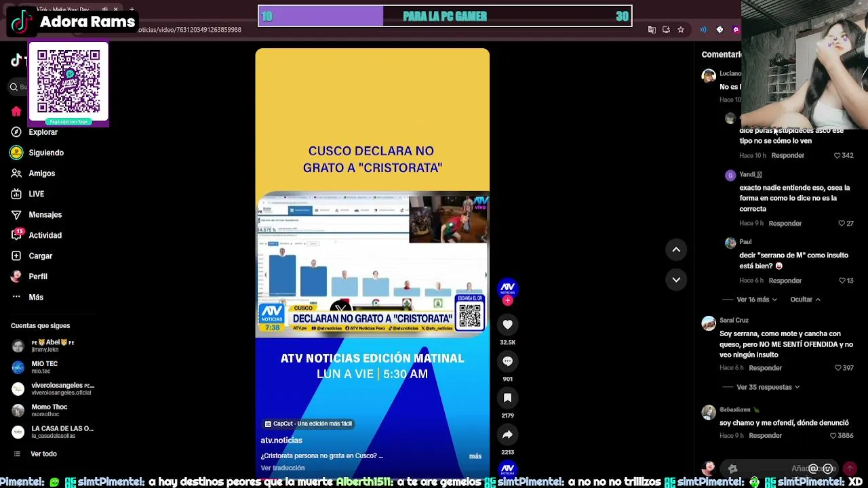
Task: Like the comment with 342 likes
Action: pos(837,156)
